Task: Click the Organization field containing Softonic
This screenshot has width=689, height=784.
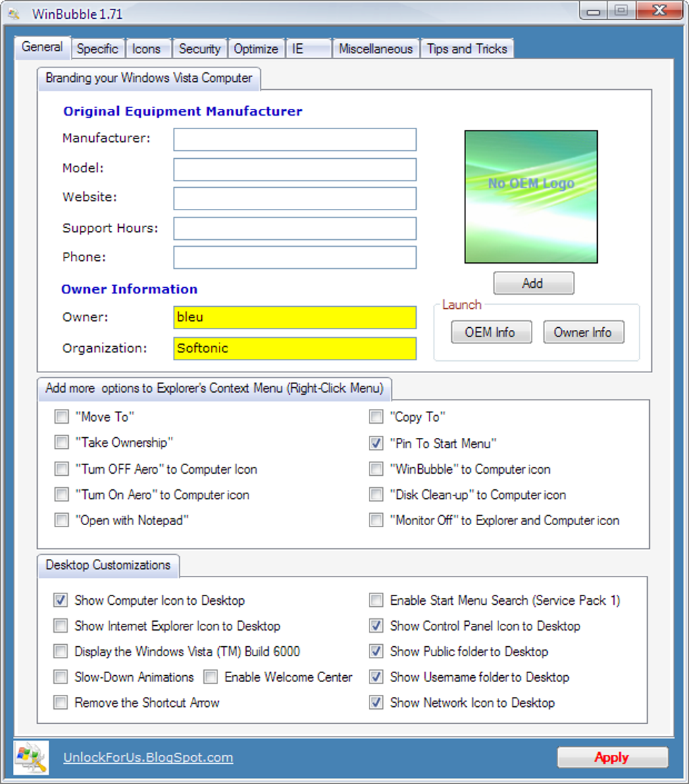Action: [x=295, y=349]
